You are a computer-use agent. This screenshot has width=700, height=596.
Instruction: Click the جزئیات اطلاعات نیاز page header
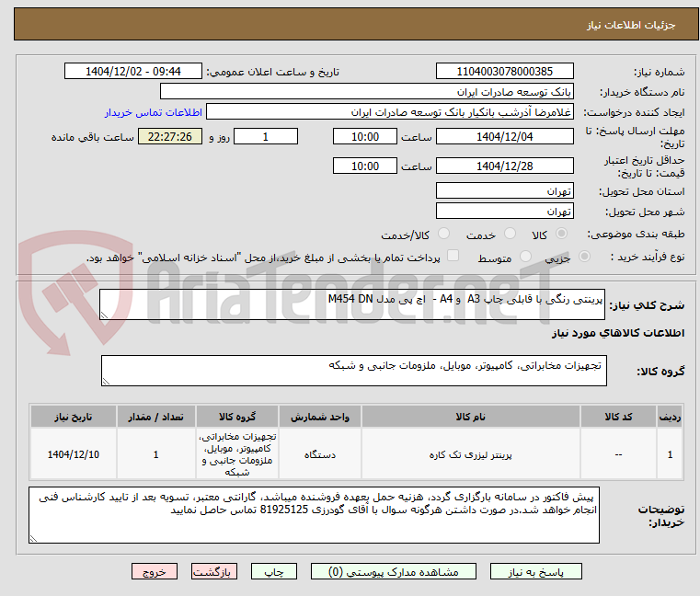pos(631,25)
